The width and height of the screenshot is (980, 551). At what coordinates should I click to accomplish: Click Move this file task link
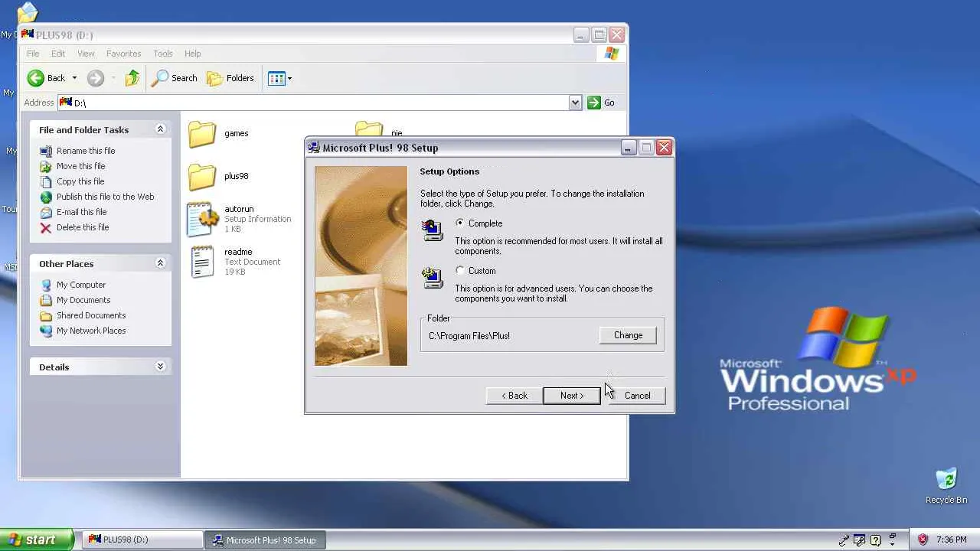(x=81, y=166)
